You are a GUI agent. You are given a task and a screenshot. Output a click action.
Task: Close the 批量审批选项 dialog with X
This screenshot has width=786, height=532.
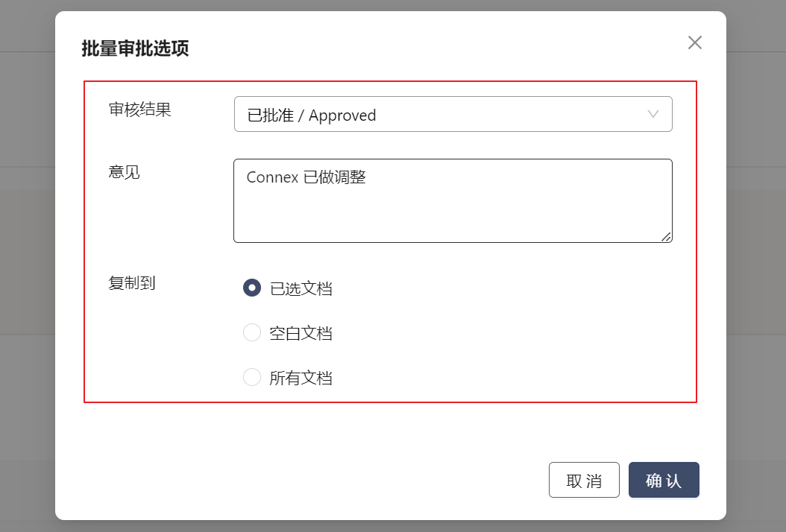(694, 42)
